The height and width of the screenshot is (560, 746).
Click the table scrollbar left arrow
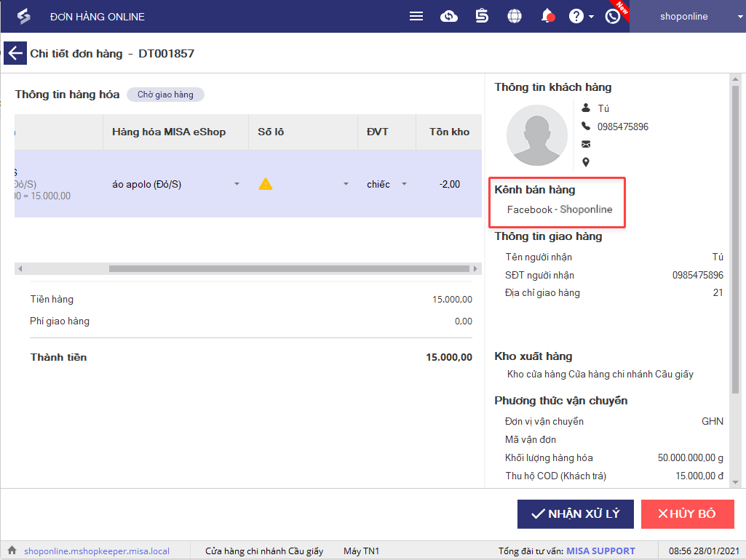[20, 268]
